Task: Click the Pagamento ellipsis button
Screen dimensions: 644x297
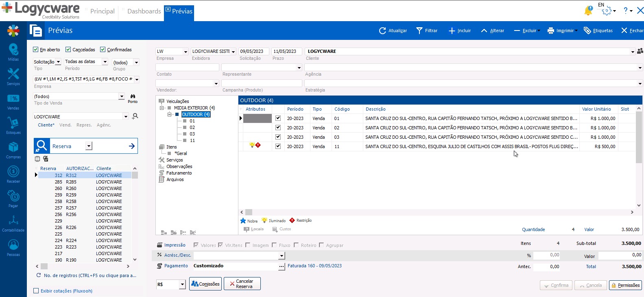Action: [x=282, y=266]
